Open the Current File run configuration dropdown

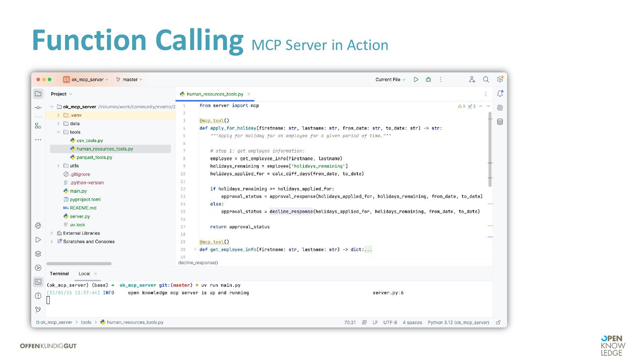[x=390, y=79]
